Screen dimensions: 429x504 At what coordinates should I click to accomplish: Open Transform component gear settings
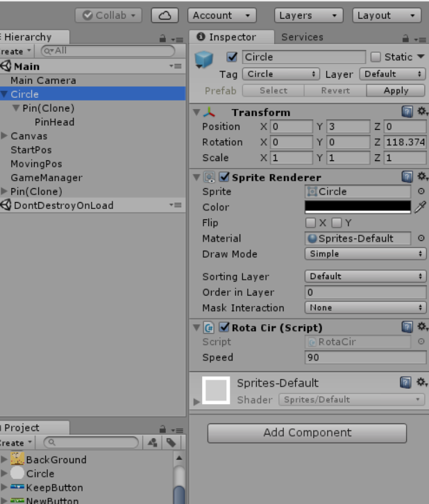click(x=422, y=112)
